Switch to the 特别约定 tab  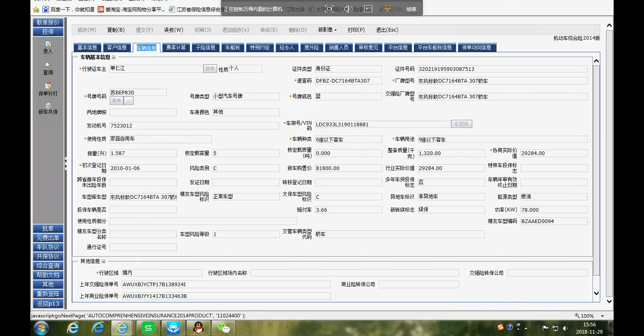[x=260, y=48]
